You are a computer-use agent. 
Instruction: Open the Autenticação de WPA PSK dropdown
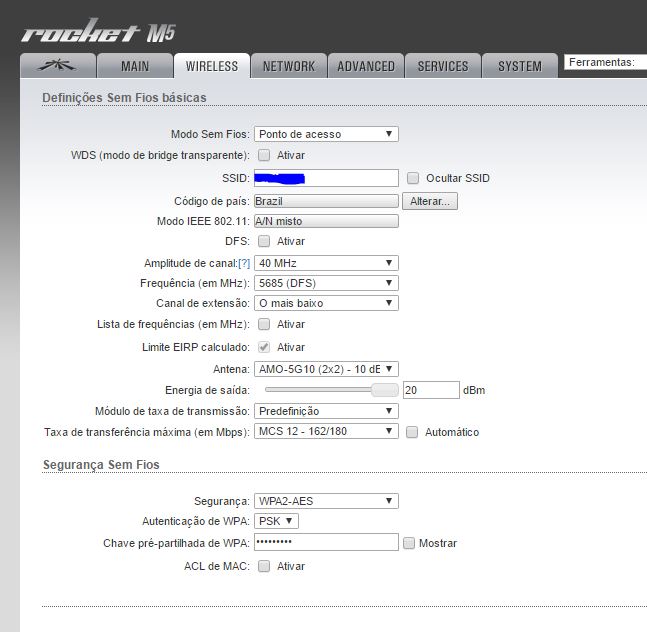coord(276,521)
